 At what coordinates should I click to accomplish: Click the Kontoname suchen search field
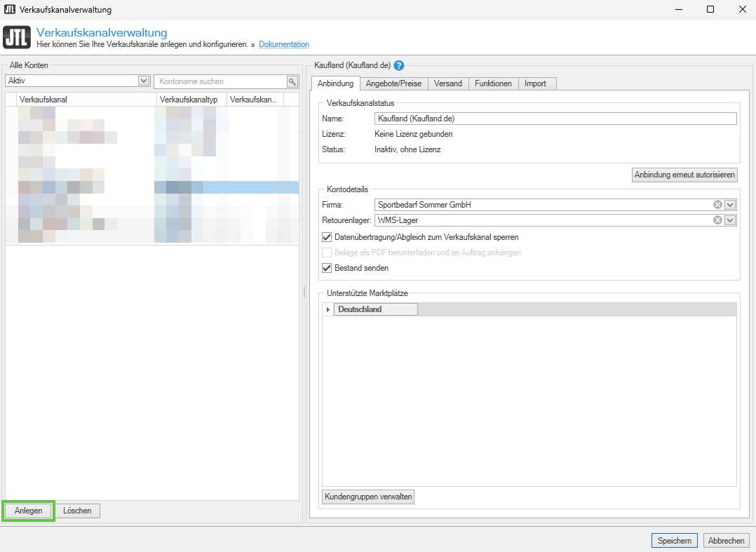(220, 81)
